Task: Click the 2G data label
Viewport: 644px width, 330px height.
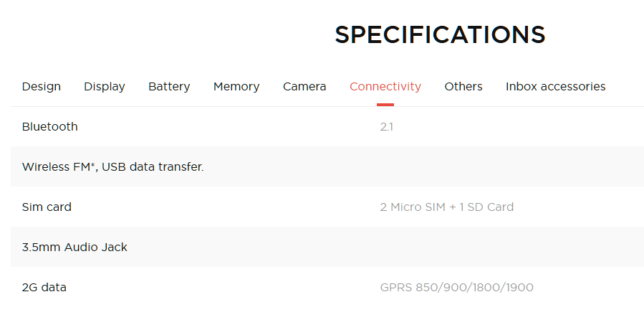Action: pyautogui.click(x=44, y=287)
